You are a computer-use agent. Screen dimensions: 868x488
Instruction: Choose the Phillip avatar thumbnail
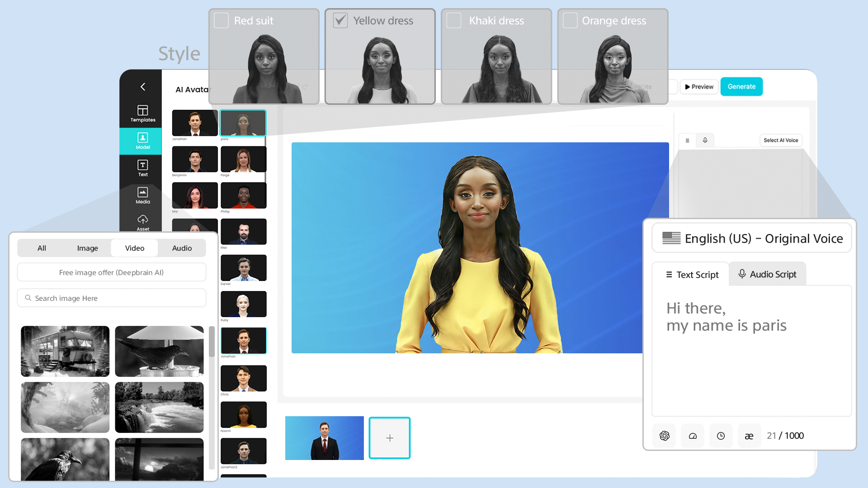click(243, 195)
